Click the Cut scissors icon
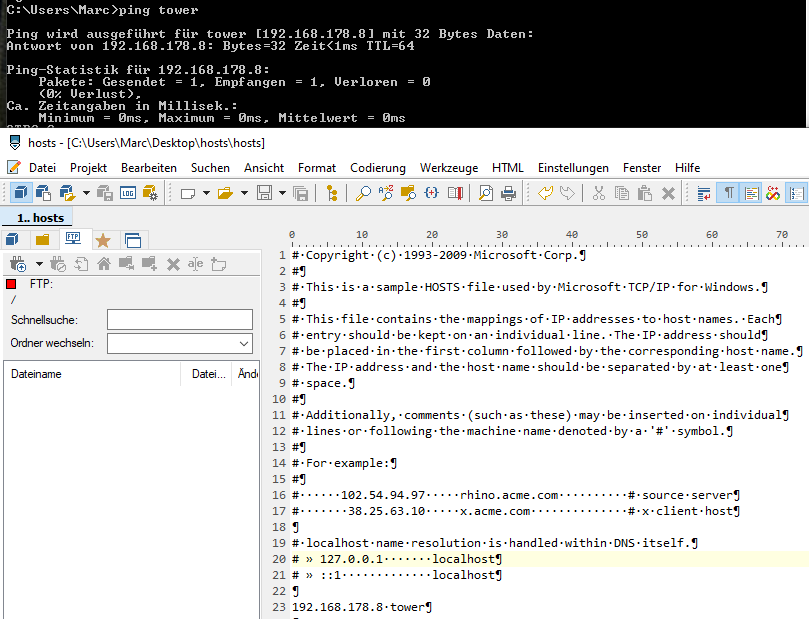This screenshot has height=619, width=809. 598,193
